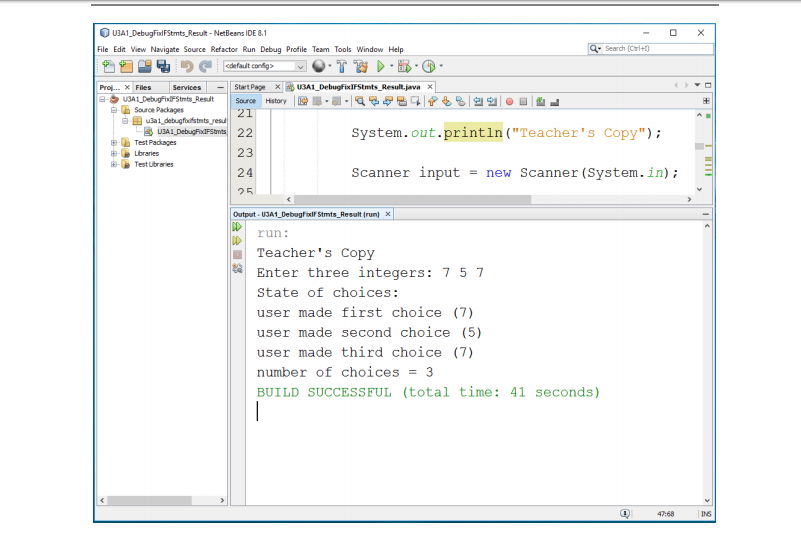The image size is (801, 538).
Task: Expand the Test Packages node
Action: coord(114,143)
